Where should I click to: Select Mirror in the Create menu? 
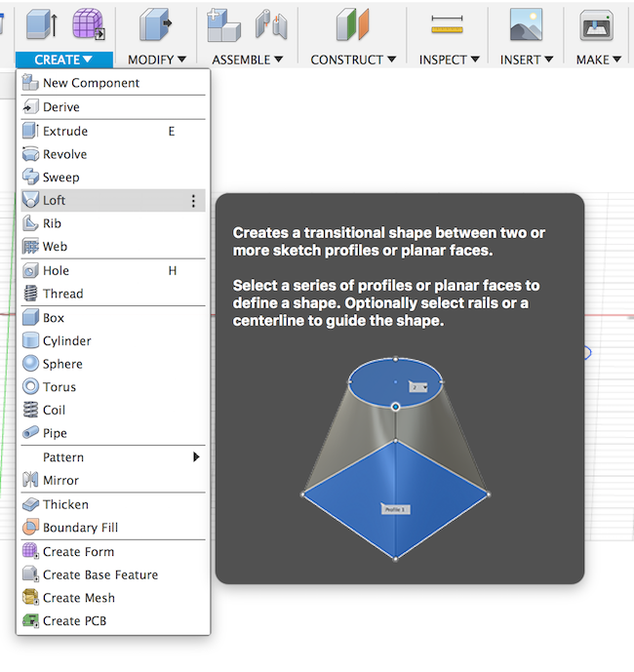[113, 480]
